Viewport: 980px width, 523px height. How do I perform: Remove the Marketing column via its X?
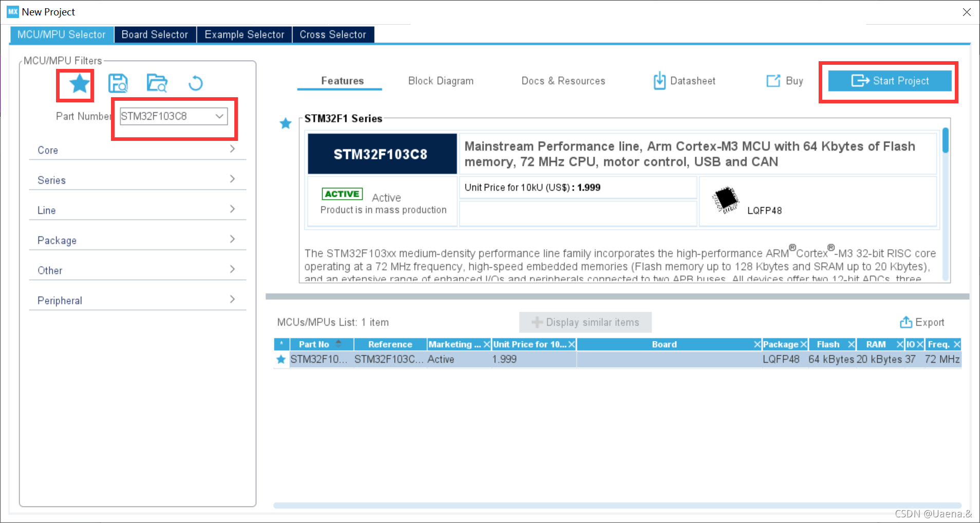pos(487,345)
